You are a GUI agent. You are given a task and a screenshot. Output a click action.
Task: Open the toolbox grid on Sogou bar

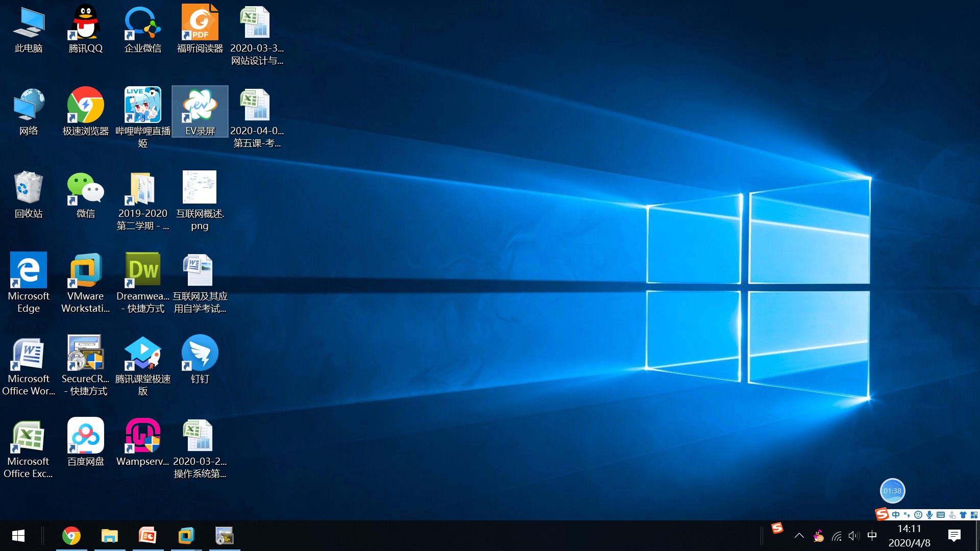974,515
